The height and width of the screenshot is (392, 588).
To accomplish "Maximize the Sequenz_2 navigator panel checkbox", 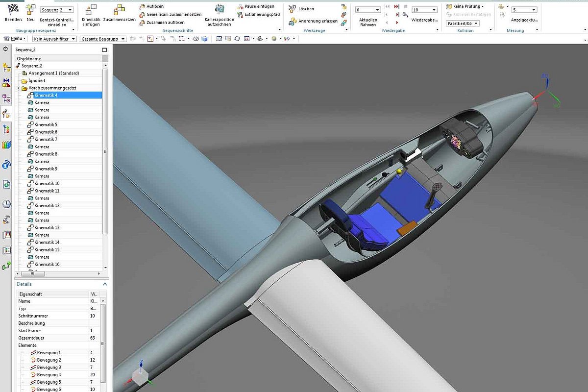I will (x=104, y=49).
